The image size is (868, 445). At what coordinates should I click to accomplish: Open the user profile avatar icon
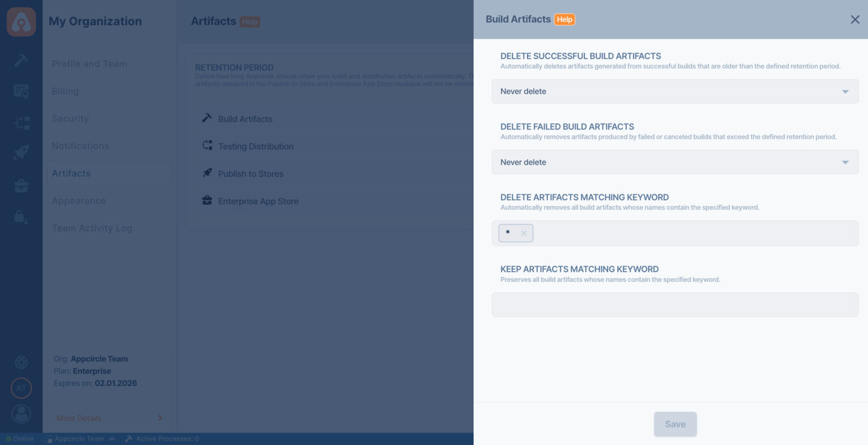[x=21, y=414]
